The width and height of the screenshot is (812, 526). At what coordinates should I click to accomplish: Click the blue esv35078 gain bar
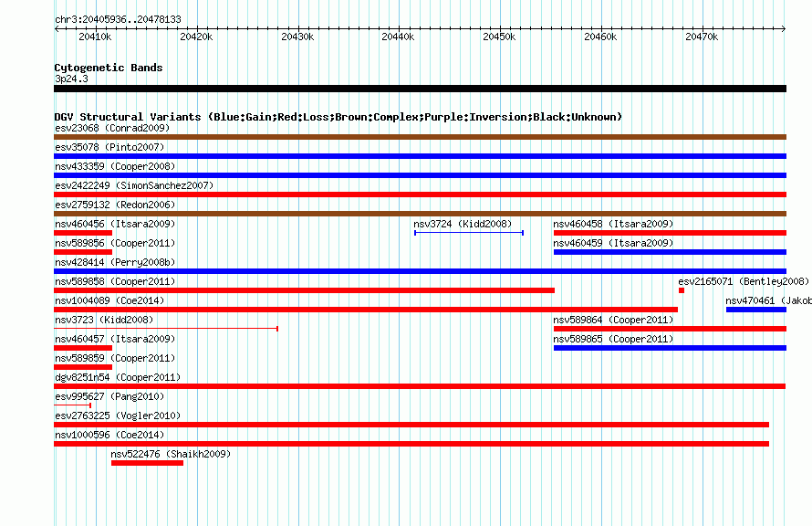[x=420, y=156]
